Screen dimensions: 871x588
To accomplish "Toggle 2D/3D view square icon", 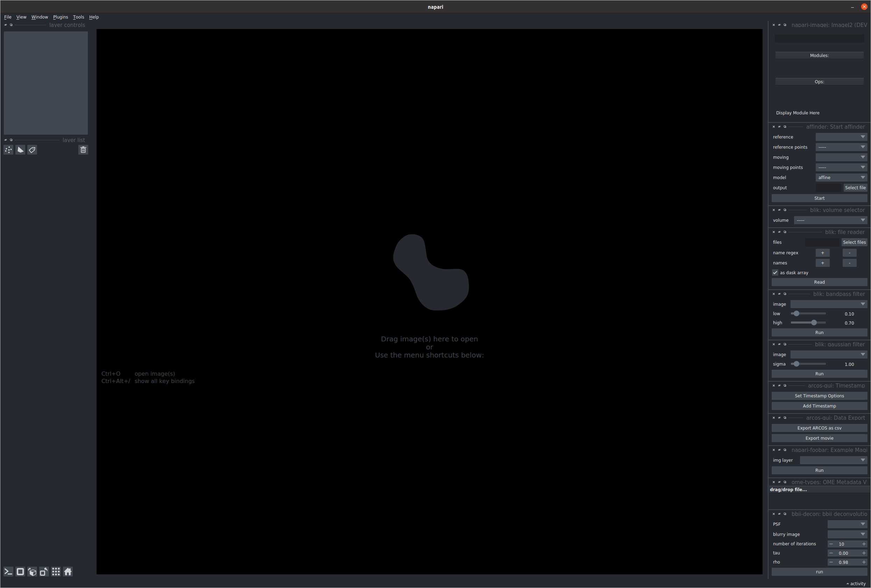I will [20, 572].
